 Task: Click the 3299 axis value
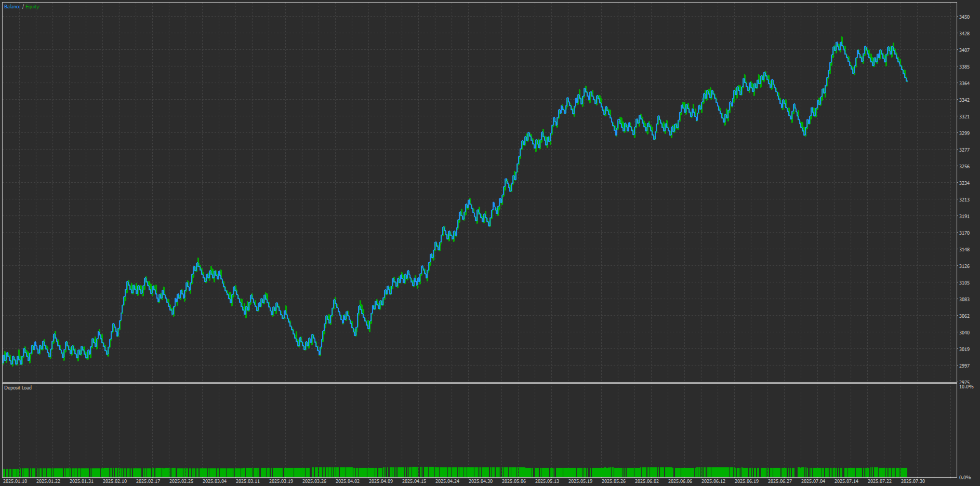(964, 133)
